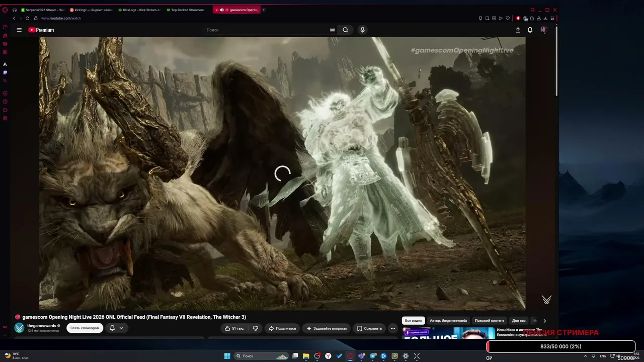Switch to kicklogz Yandex search tab
Viewport: 644px width, 362px height.
91,10
